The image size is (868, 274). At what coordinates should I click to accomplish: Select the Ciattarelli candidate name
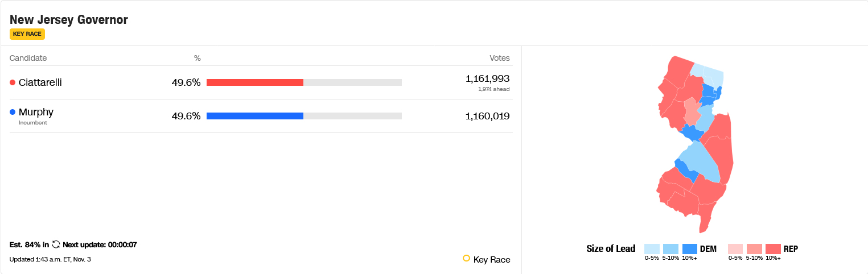coord(40,82)
